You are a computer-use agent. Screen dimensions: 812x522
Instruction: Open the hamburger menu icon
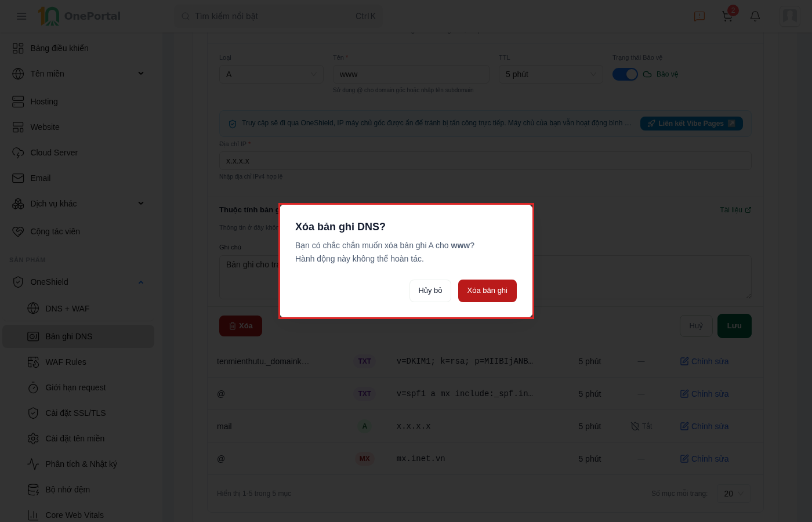point(21,16)
